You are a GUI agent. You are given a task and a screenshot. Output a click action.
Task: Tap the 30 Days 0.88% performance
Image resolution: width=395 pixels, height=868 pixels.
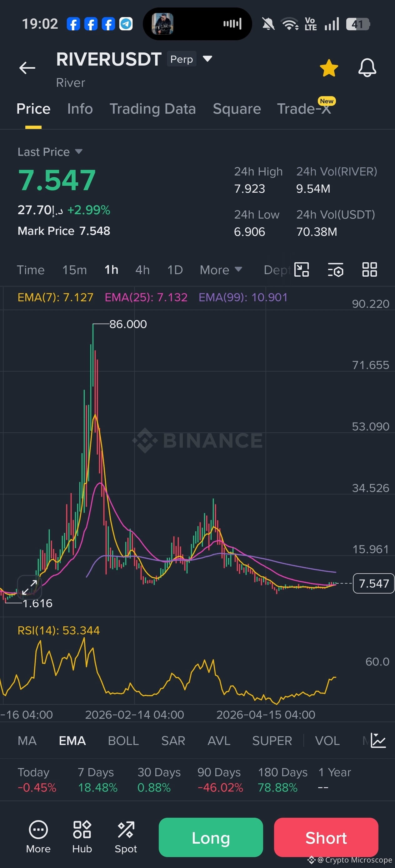tap(159, 780)
